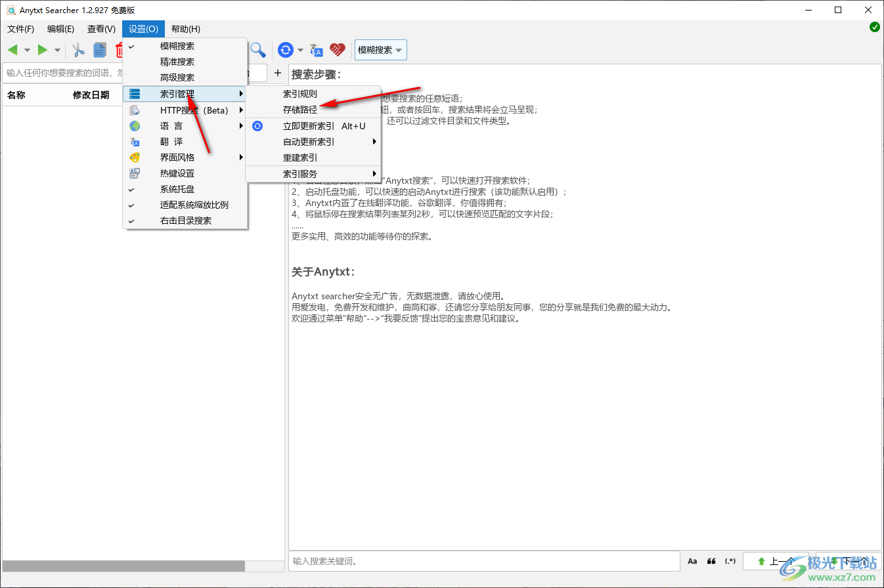
Task: Click the green forward arrow icon
Action: coord(43,50)
